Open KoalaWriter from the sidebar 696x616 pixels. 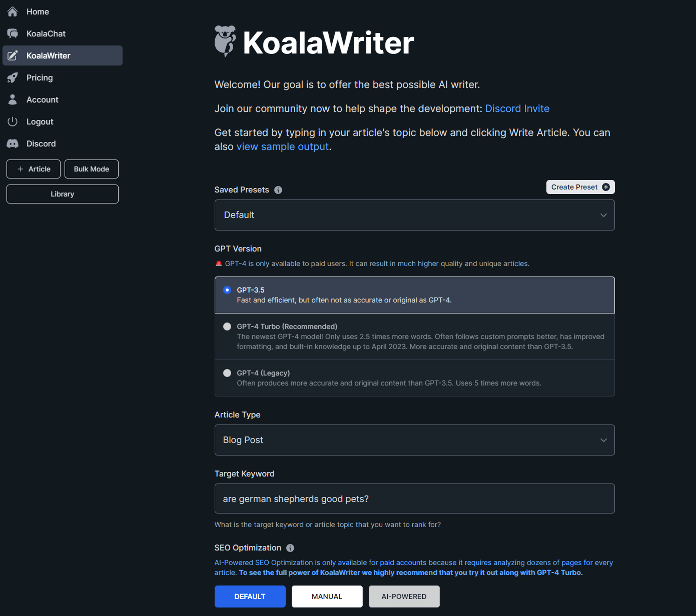point(63,55)
